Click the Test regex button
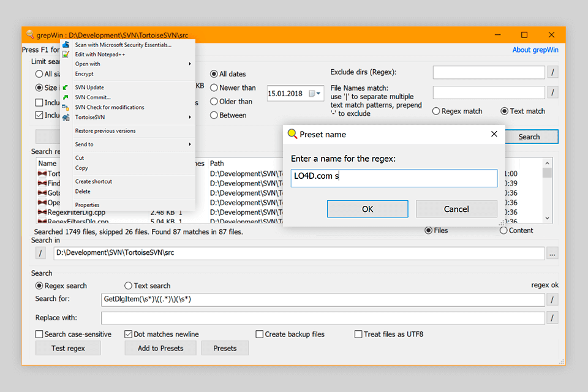 [x=68, y=349]
